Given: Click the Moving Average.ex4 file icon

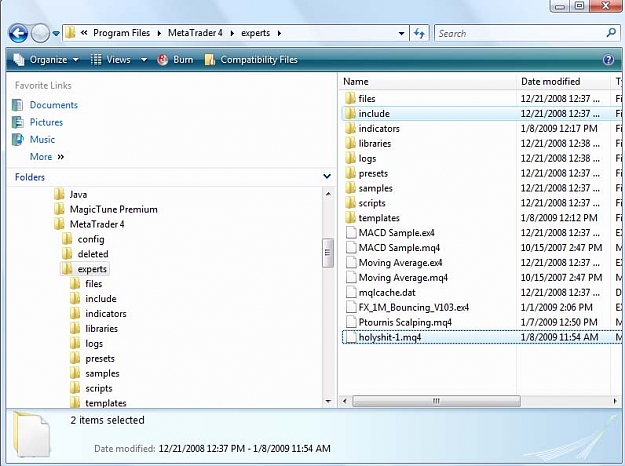Looking at the screenshot, I should click(351, 262).
